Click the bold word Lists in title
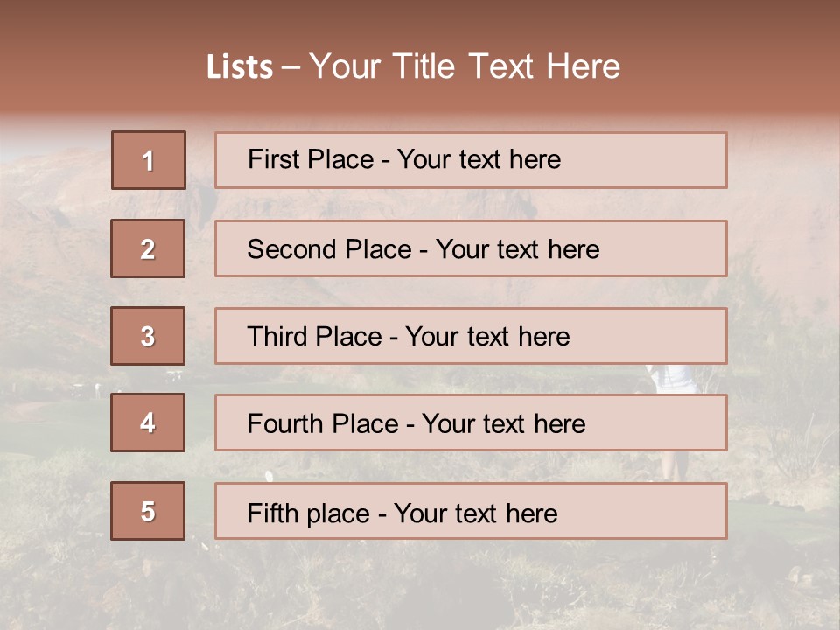 pos(240,67)
